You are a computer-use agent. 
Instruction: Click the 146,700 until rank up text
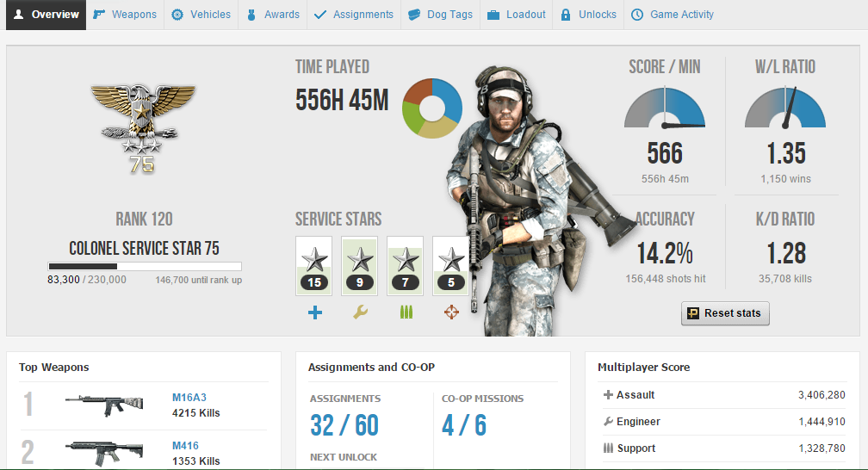[x=199, y=280]
